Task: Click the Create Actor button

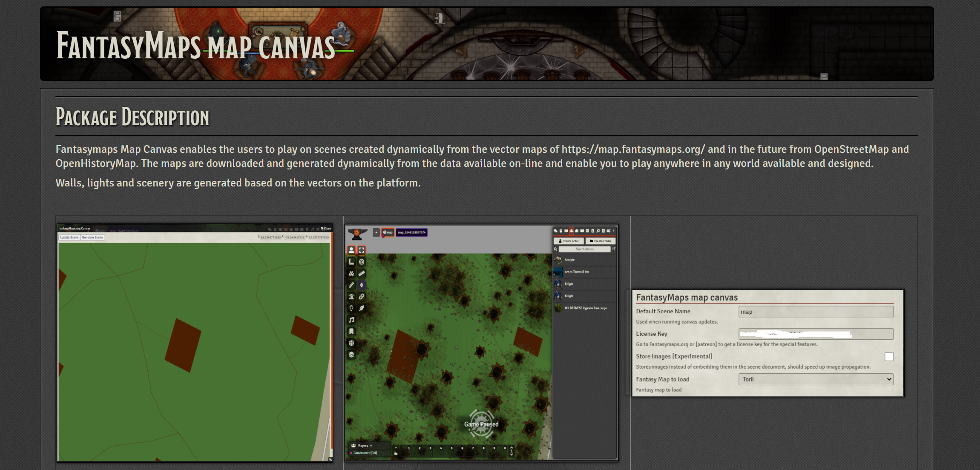Action: (569, 241)
